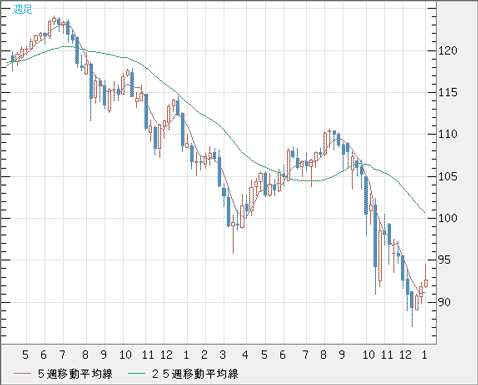Image resolution: width=478 pixels, height=385 pixels.
Task: Click the 110 price axis label
Action: 448,134
